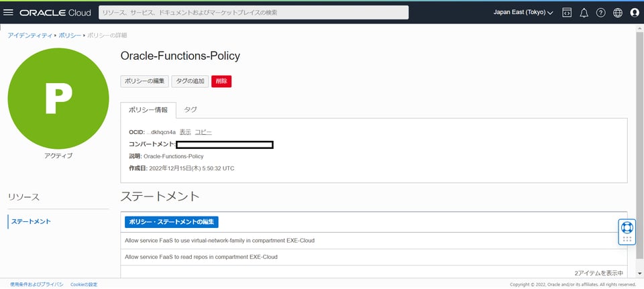
Task: Click the search field in the header
Action: coord(254,12)
